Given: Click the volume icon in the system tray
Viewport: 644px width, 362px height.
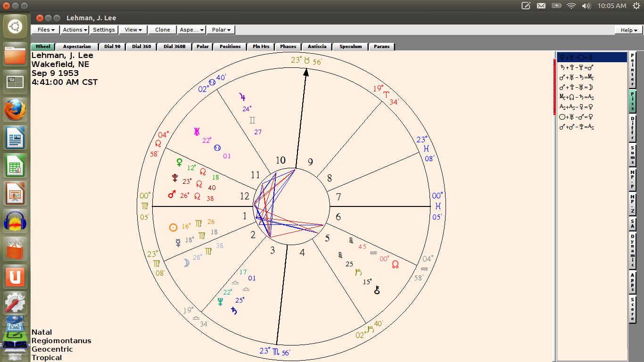Looking at the screenshot, I should click(586, 6).
